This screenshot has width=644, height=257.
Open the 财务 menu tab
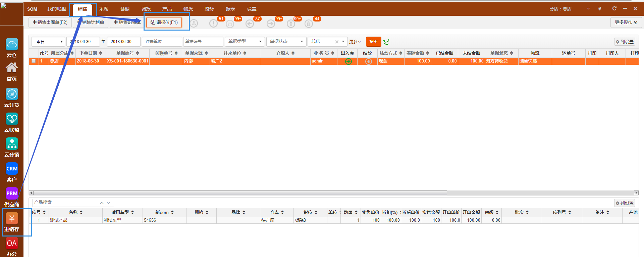[209, 9]
